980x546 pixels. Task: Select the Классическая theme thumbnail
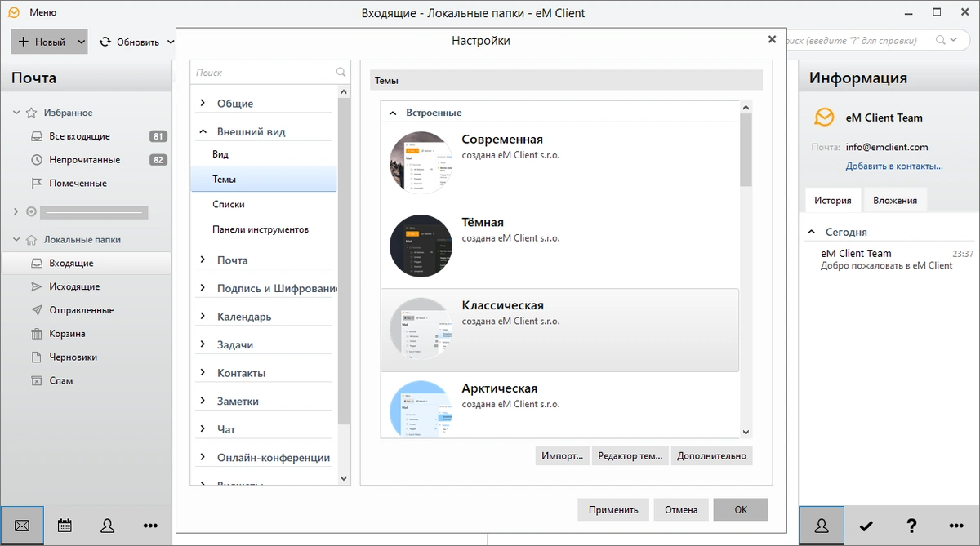click(421, 329)
